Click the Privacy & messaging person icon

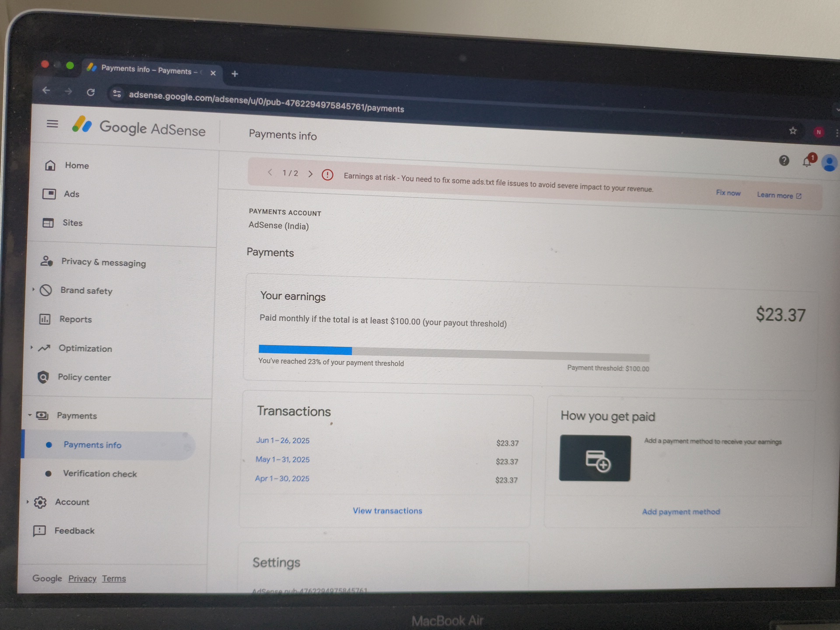tap(46, 261)
